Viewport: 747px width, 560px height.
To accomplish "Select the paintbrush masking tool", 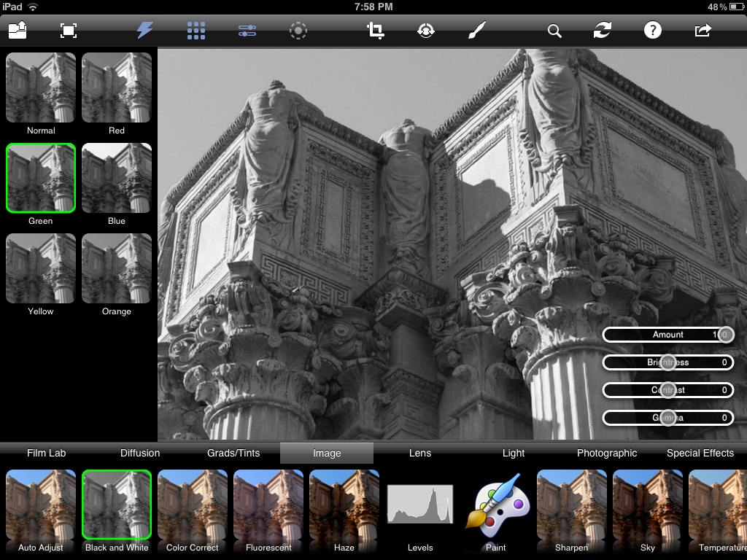I will pos(476,31).
